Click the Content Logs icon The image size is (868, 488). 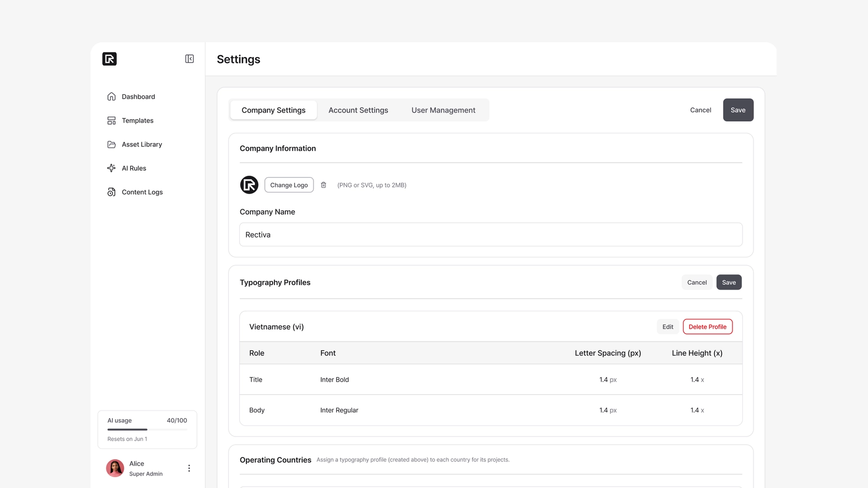111,192
